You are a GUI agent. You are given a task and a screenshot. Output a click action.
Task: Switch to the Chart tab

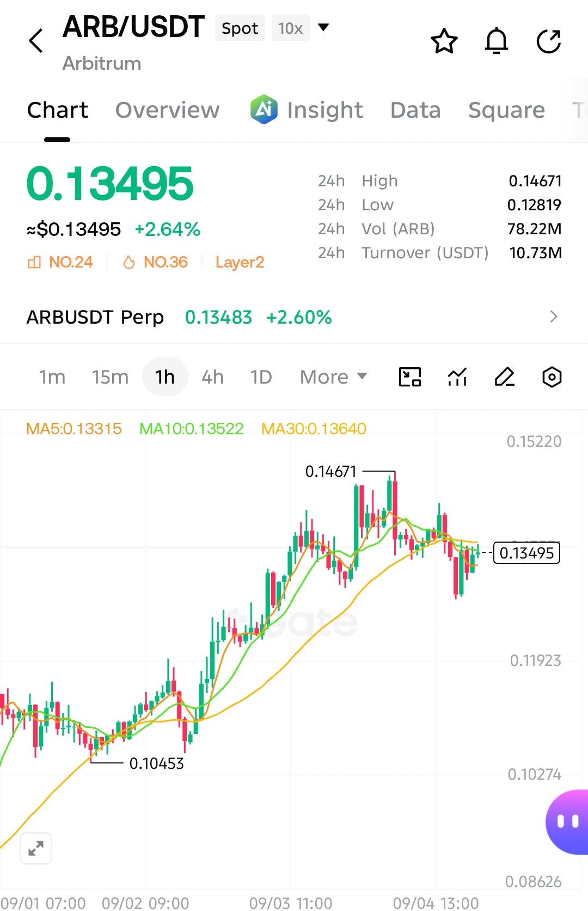click(x=58, y=110)
